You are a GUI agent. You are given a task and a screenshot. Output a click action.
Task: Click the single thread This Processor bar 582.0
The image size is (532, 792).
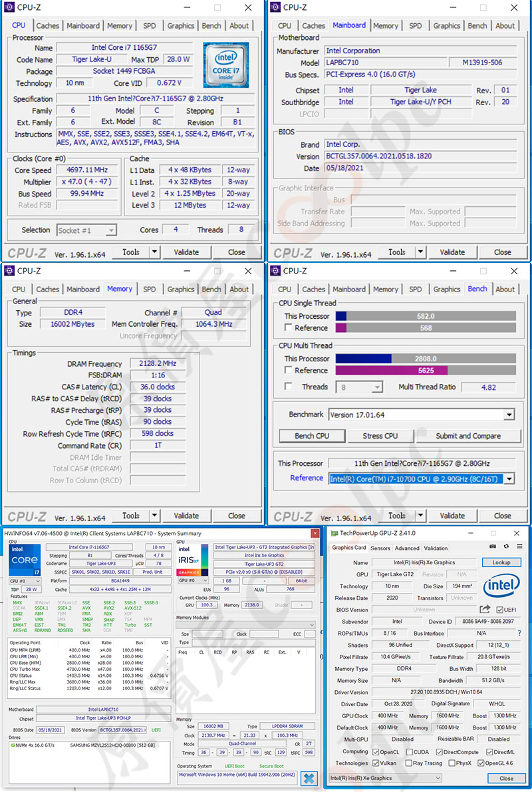point(426,316)
